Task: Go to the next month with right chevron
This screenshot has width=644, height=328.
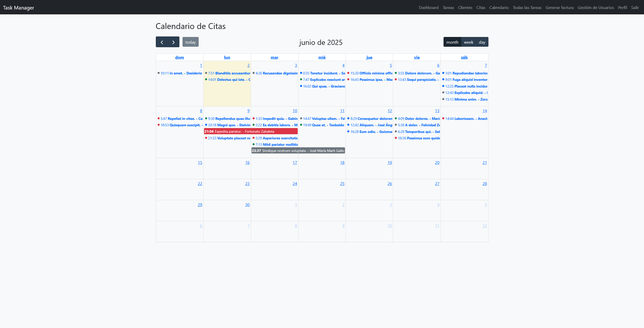Action: [x=174, y=42]
